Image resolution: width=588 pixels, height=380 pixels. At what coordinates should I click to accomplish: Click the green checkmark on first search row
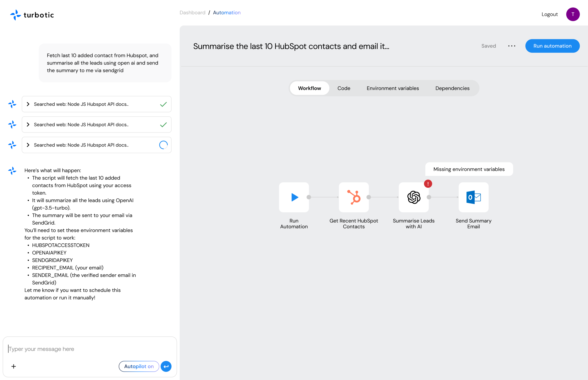[x=163, y=104]
